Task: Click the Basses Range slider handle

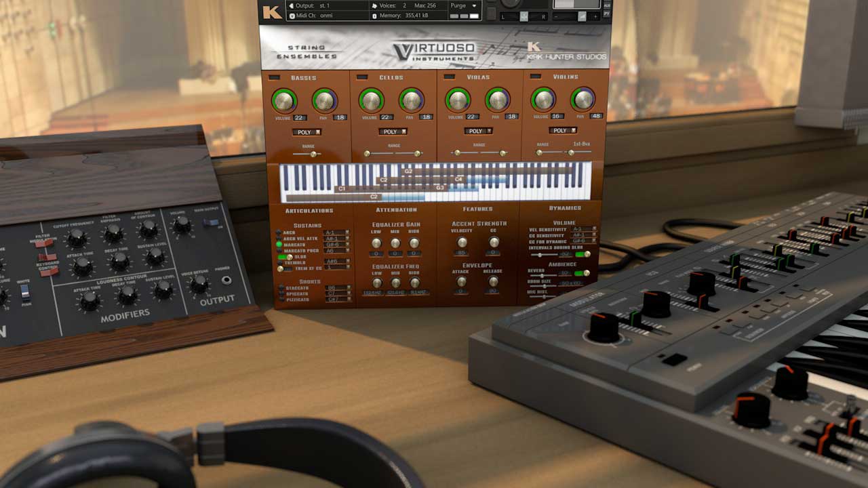Action: [x=313, y=155]
